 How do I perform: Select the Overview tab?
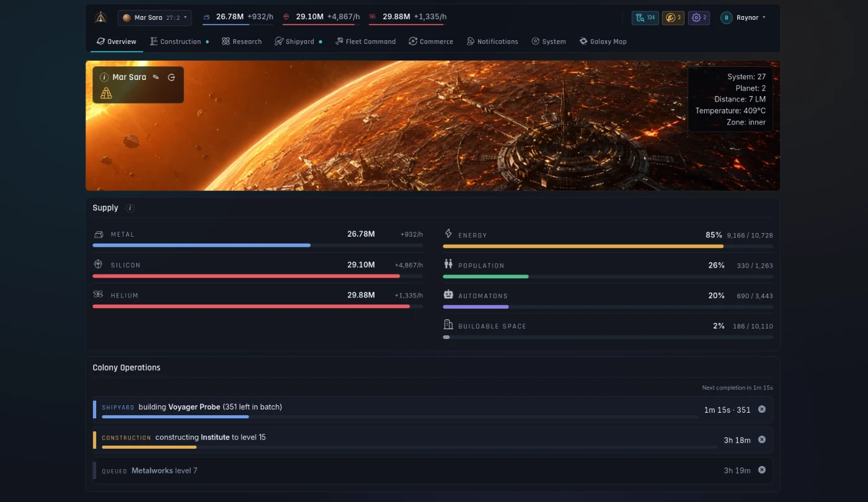pos(117,42)
